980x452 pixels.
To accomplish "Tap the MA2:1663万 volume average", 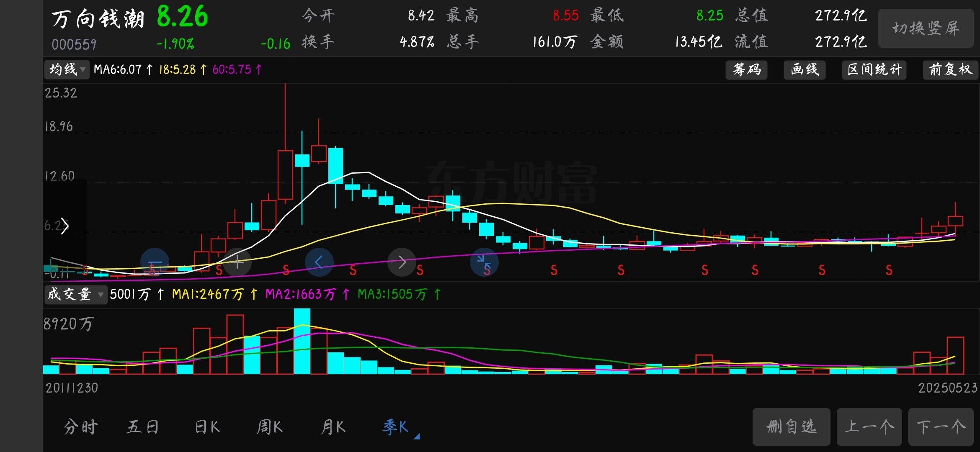I will click(301, 294).
